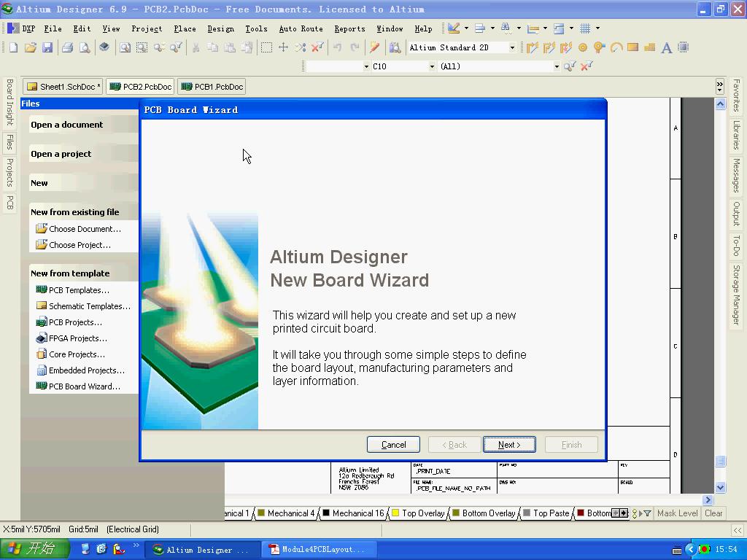Screen dimensions: 747x560
Task: Click the filter magnifier icon beside (All) dropdown
Action: point(569,66)
